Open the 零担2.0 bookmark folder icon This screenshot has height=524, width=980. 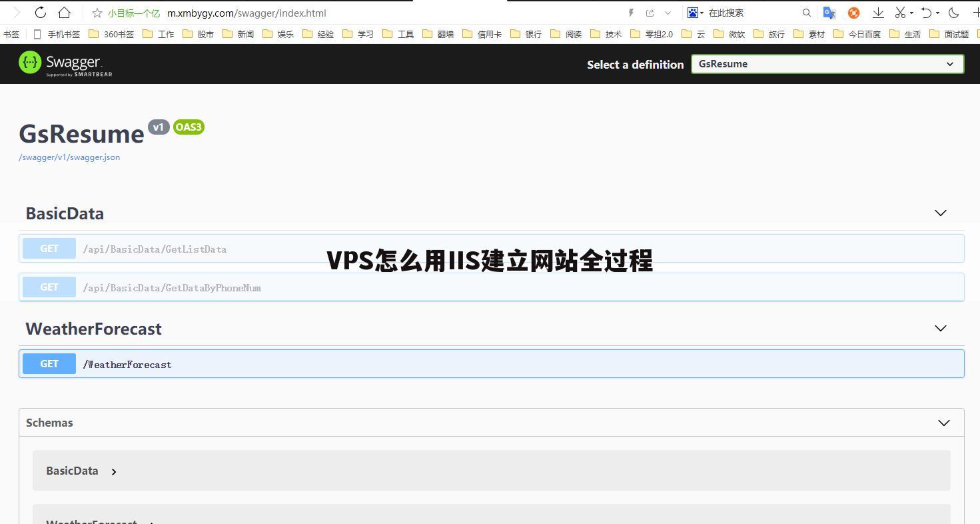click(636, 33)
